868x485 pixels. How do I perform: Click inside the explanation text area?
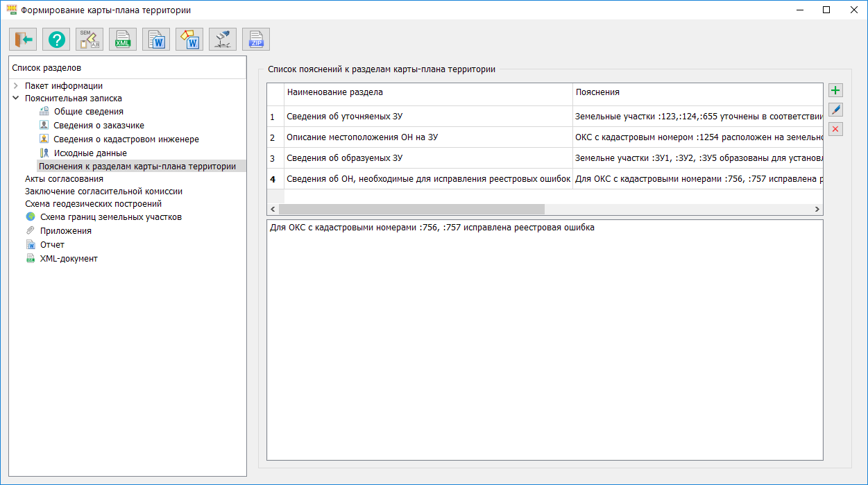[545, 340]
